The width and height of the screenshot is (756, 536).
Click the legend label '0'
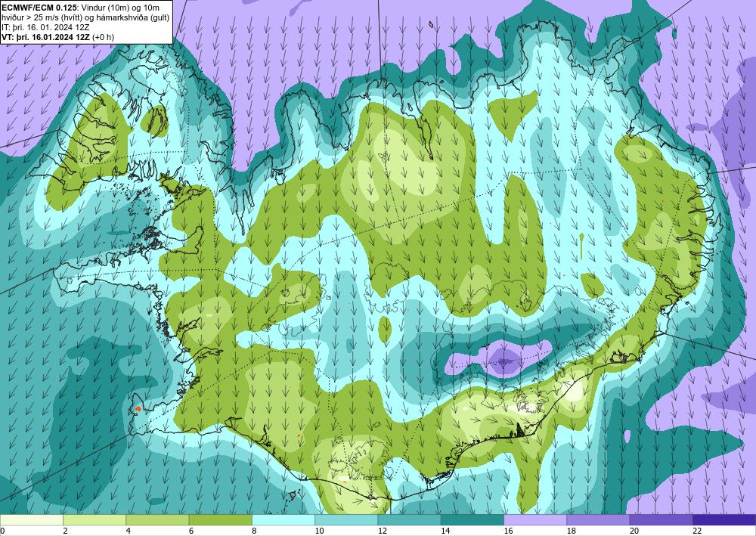(2, 531)
